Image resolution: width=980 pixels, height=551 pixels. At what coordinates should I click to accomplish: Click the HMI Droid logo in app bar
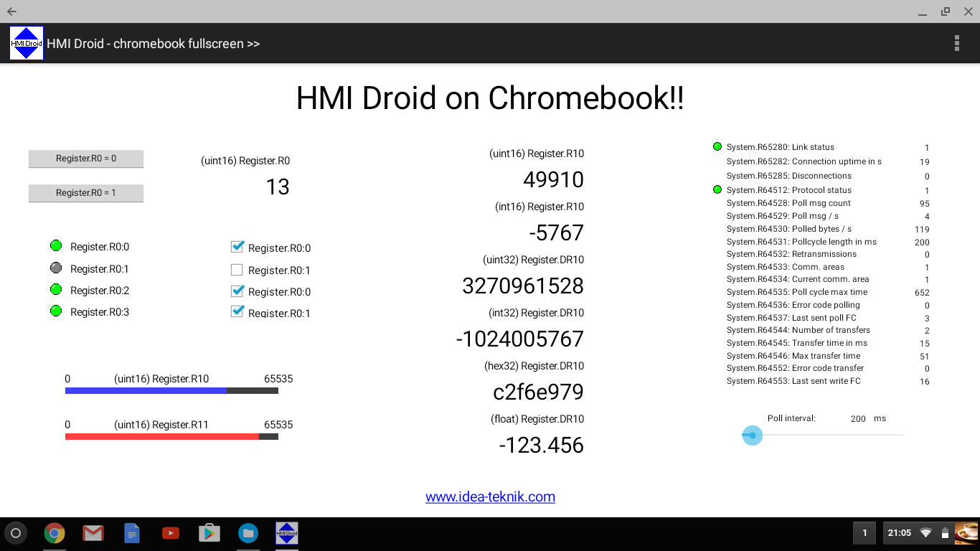coord(27,43)
